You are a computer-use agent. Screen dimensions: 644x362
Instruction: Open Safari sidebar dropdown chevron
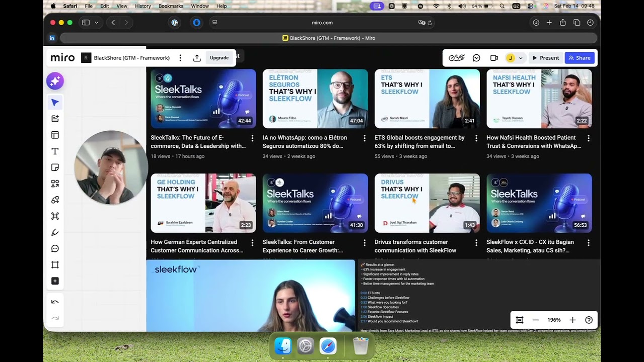96,23
